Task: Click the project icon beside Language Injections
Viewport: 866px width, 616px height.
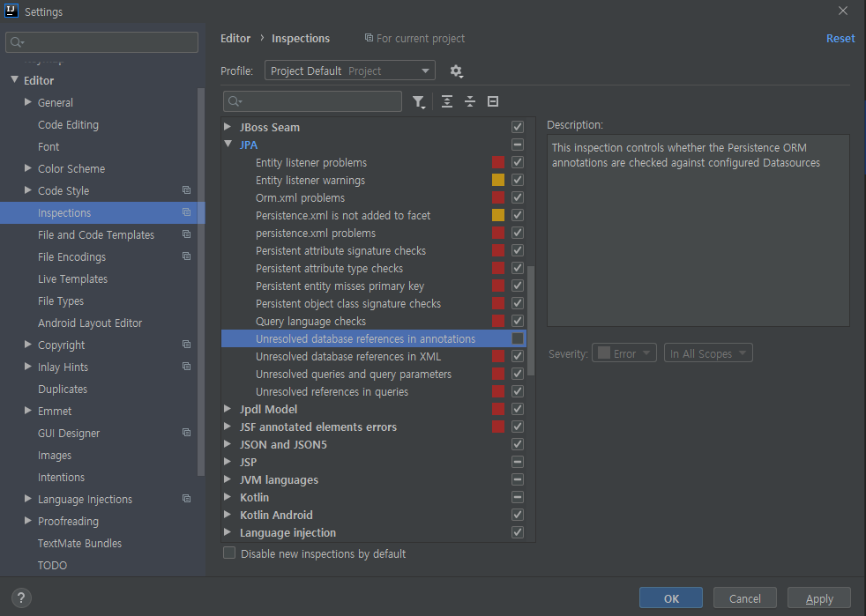Action: (x=187, y=499)
